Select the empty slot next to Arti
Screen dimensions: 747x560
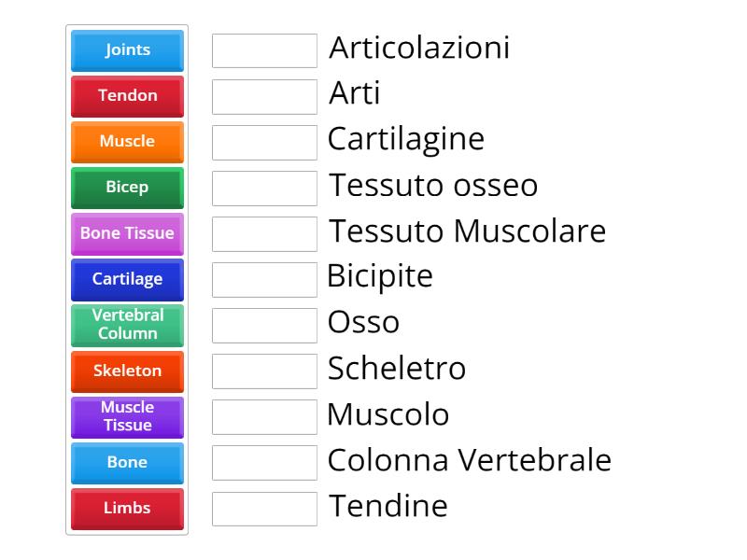pyautogui.click(x=264, y=96)
